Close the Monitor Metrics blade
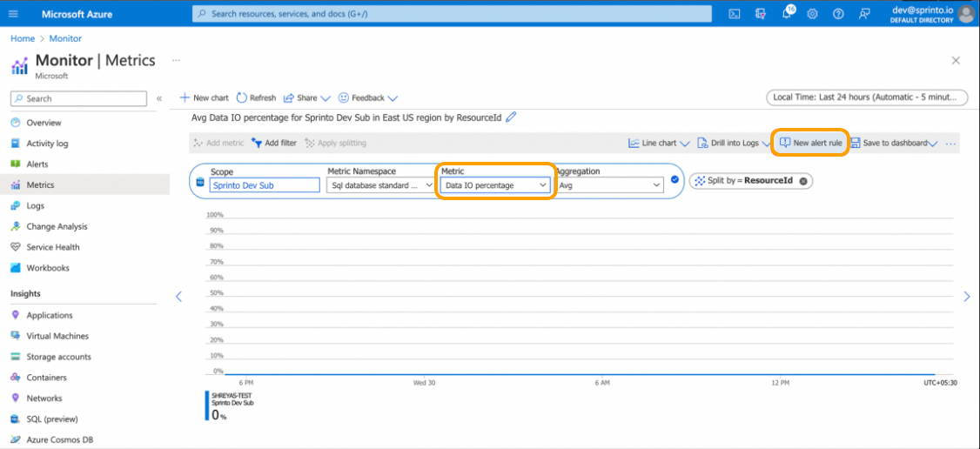Image resolution: width=980 pixels, height=449 pixels. click(956, 61)
